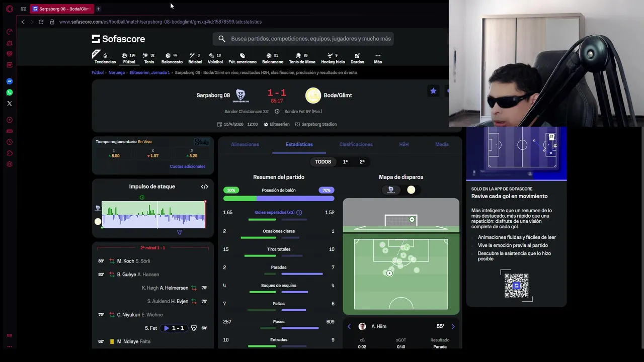The width and height of the screenshot is (644, 362).
Task: Show previous shot before A. Hiim
Action: click(349, 326)
